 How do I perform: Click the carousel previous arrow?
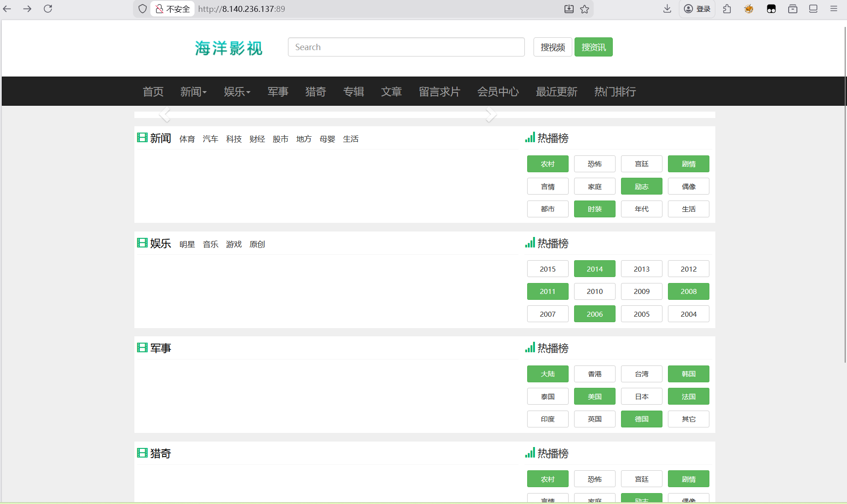click(x=165, y=114)
